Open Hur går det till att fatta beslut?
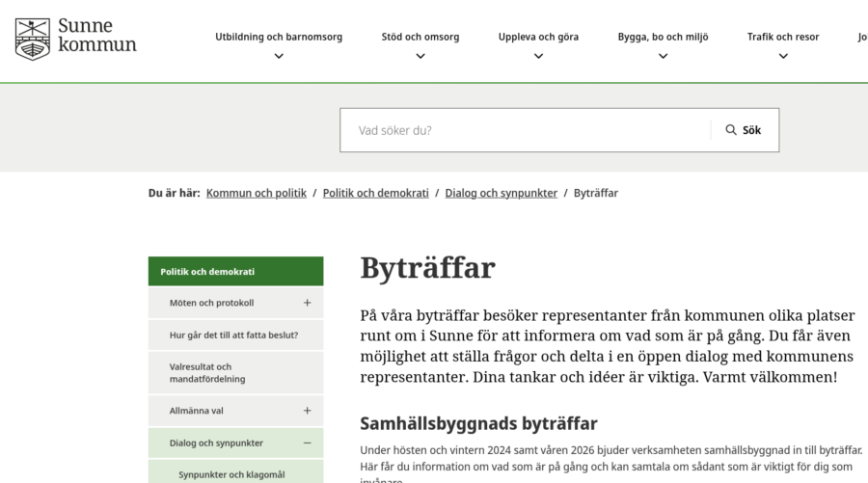The width and height of the screenshot is (868, 483). [x=233, y=335]
